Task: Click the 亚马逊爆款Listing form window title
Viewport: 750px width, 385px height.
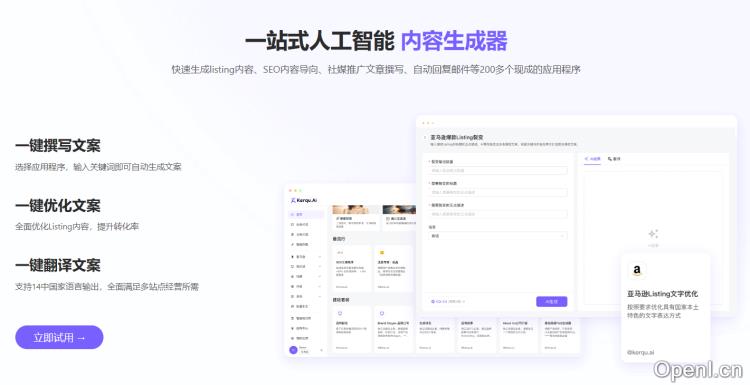Action: (457, 137)
